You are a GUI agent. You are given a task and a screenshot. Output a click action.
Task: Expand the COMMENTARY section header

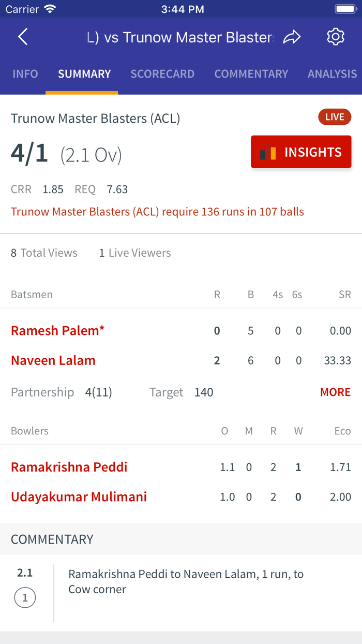pyautogui.click(x=52, y=539)
